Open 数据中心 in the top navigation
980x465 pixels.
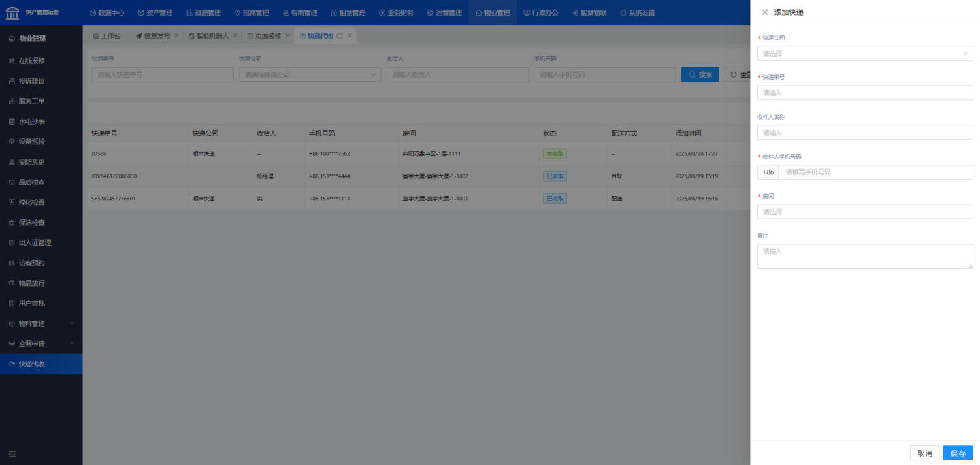pos(106,12)
